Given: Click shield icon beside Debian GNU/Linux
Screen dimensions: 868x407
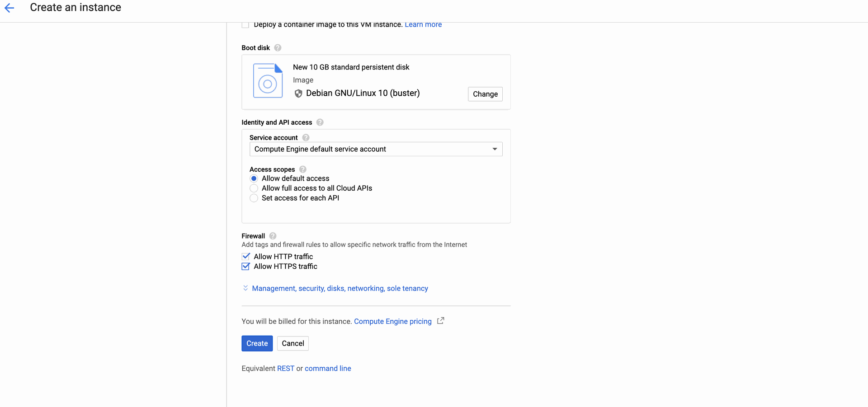Looking at the screenshot, I should [298, 94].
